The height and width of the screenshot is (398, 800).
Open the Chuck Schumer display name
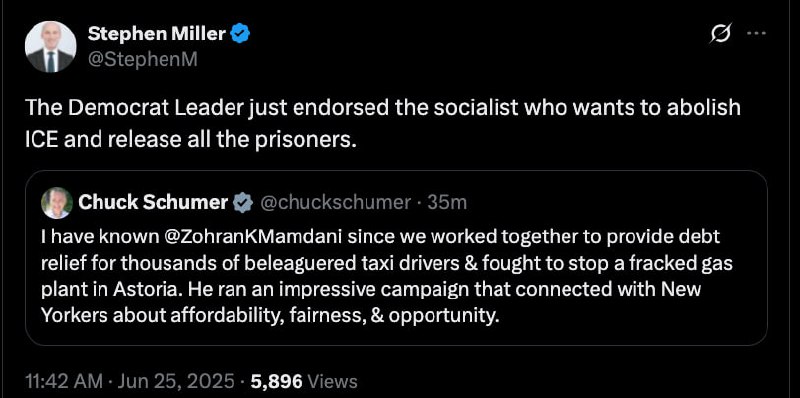pyautogui.click(x=153, y=203)
